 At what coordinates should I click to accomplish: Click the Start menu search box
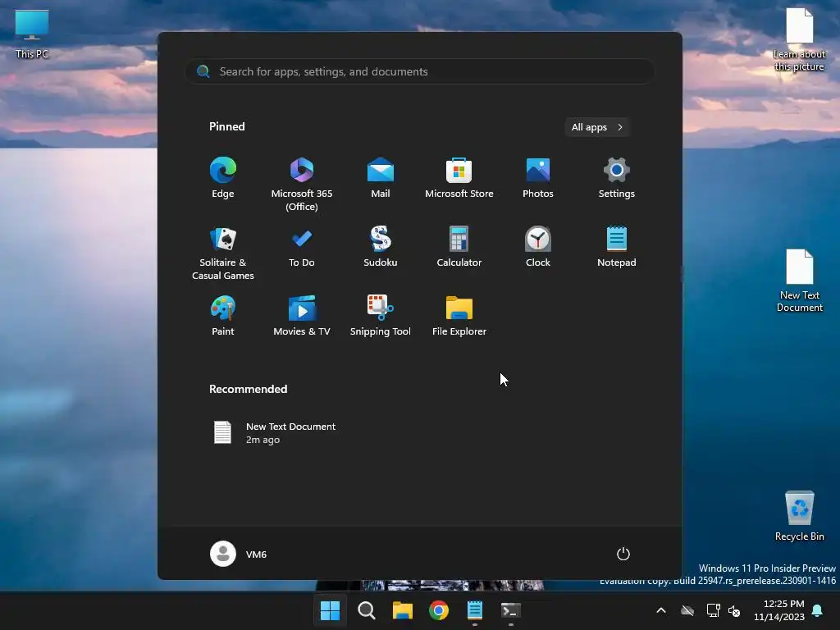pyautogui.click(x=420, y=71)
